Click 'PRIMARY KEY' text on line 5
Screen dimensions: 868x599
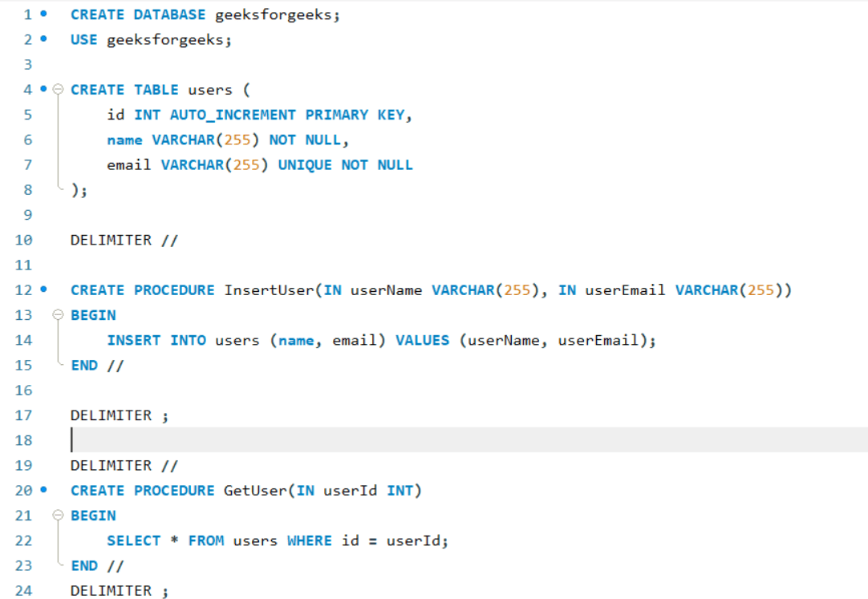click(x=355, y=115)
